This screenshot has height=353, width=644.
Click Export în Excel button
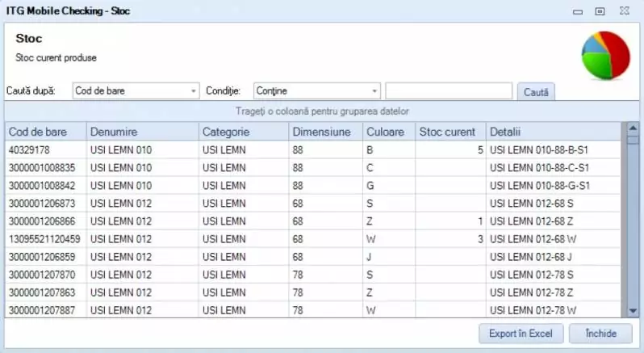tap(521, 334)
